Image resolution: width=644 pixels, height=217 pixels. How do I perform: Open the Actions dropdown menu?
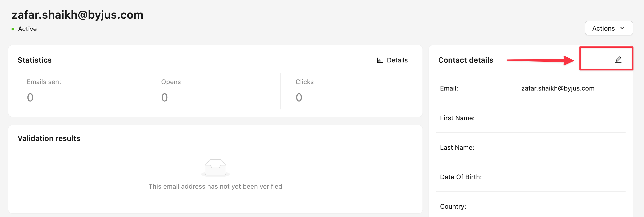click(609, 28)
